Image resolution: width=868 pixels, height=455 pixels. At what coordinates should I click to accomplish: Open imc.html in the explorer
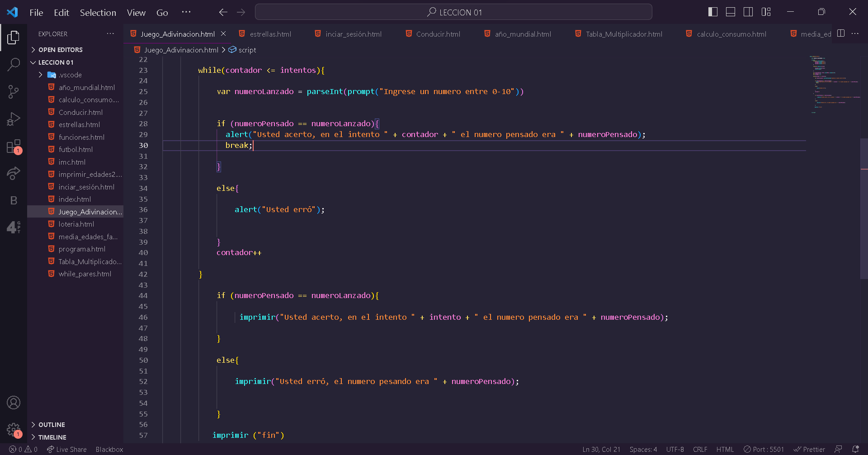(x=75, y=162)
